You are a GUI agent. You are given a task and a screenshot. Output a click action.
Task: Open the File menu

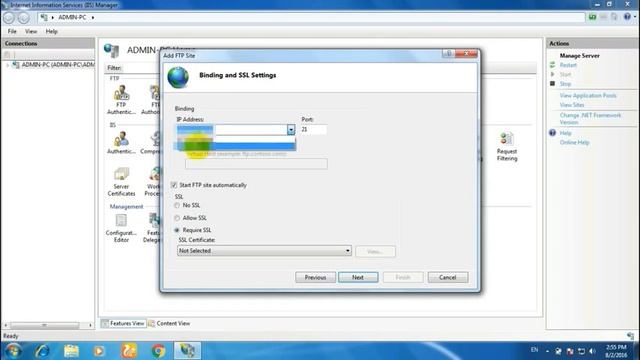[12, 31]
